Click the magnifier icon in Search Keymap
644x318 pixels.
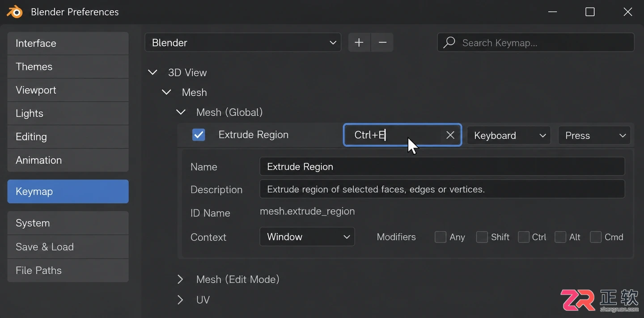(449, 42)
